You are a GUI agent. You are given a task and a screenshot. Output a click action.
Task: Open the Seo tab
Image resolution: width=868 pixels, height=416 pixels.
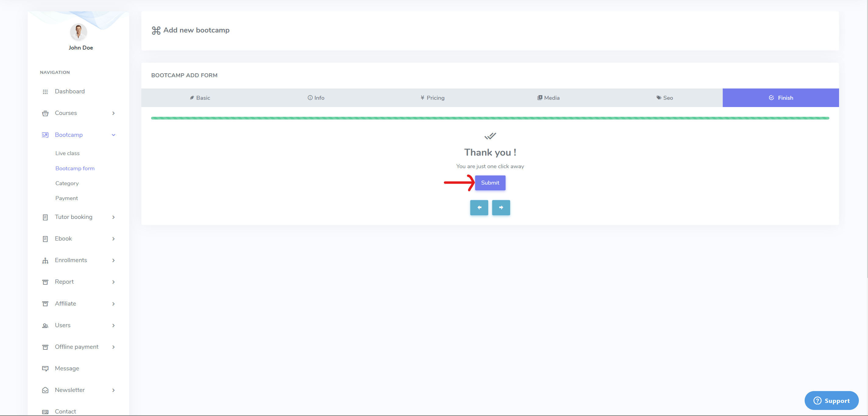665,98
